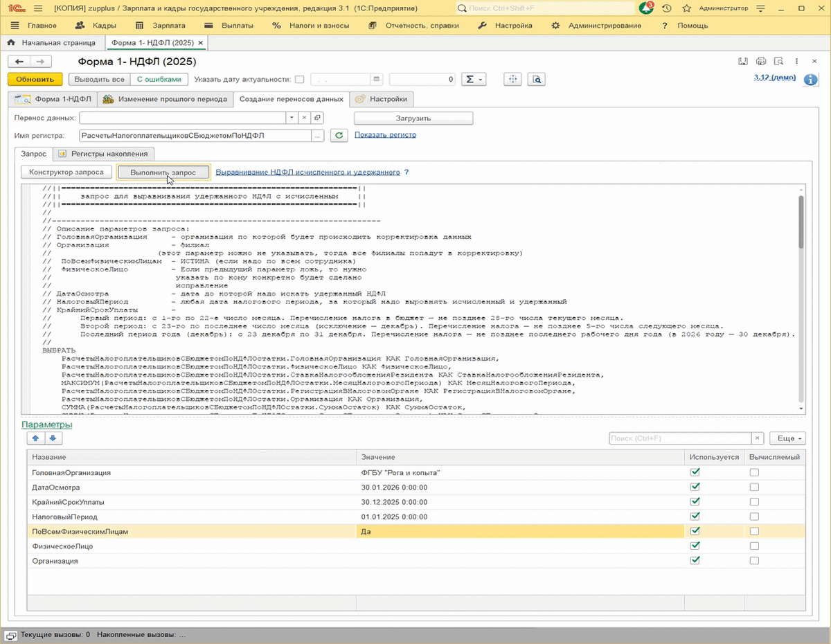831x644 pixels.
Task: Open the Кадры menu
Action: pos(96,26)
